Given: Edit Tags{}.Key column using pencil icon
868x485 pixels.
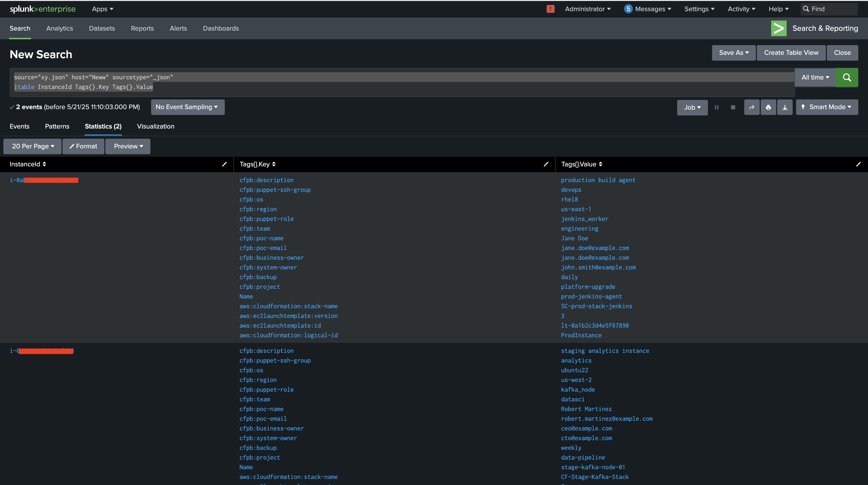Looking at the screenshot, I should coord(546,164).
